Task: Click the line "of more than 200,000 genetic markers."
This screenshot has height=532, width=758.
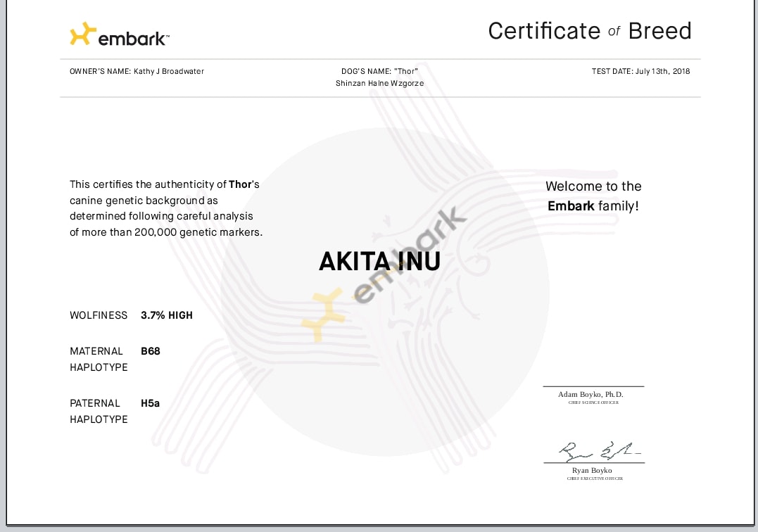Action: coord(166,232)
